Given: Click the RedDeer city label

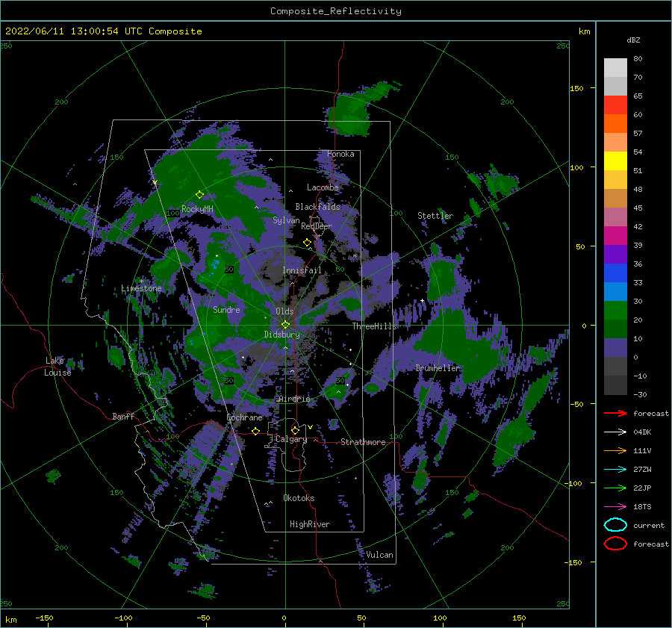Looking at the screenshot, I should pyautogui.click(x=317, y=226).
